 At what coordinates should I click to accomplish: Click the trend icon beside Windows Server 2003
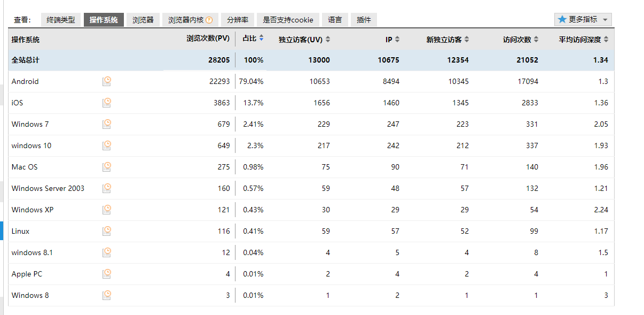pos(106,188)
